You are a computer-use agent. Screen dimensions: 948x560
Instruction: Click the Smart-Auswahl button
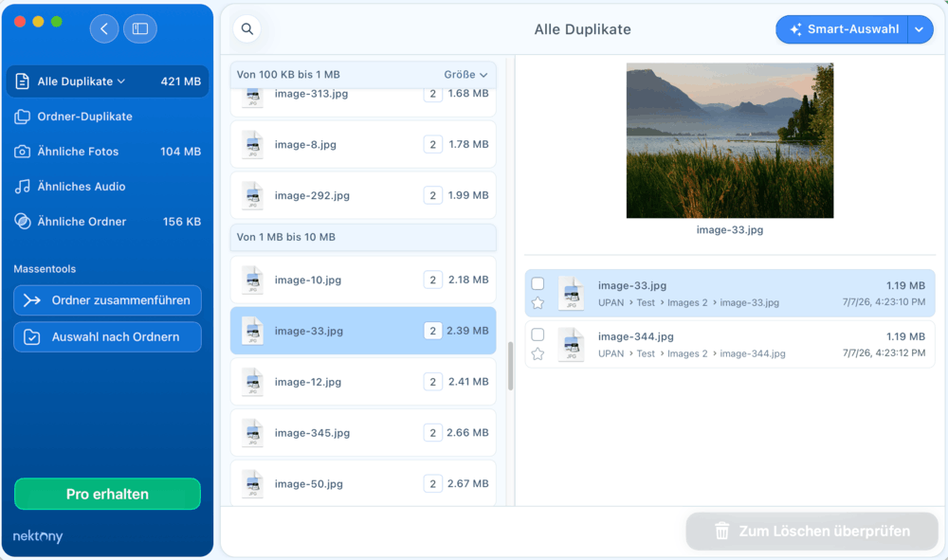[842, 29]
